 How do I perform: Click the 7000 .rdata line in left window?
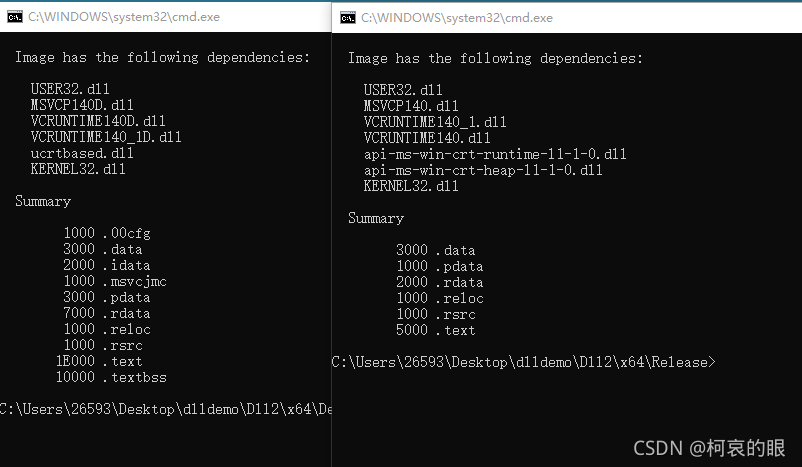(x=107, y=313)
